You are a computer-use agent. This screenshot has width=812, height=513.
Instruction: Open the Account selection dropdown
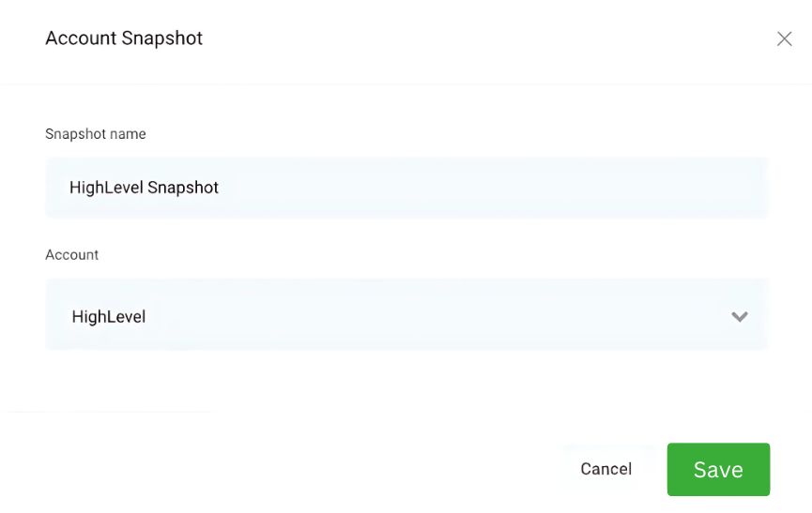point(406,314)
